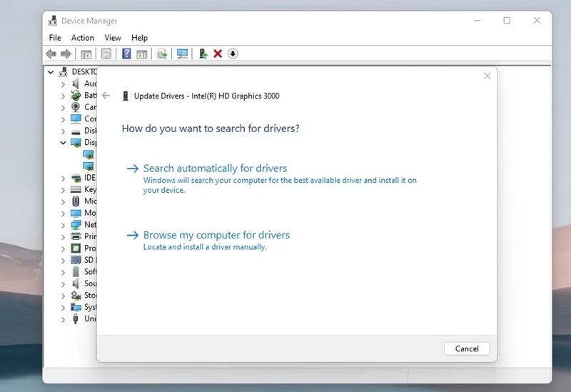Expand the System devices chevron

pyautogui.click(x=63, y=308)
